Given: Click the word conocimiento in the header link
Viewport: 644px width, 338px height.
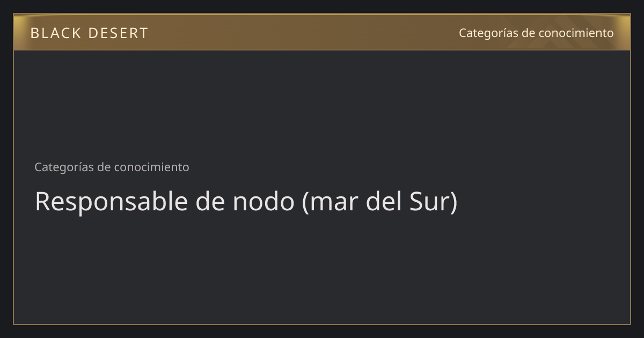Looking at the screenshot, I should coord(576,33).
